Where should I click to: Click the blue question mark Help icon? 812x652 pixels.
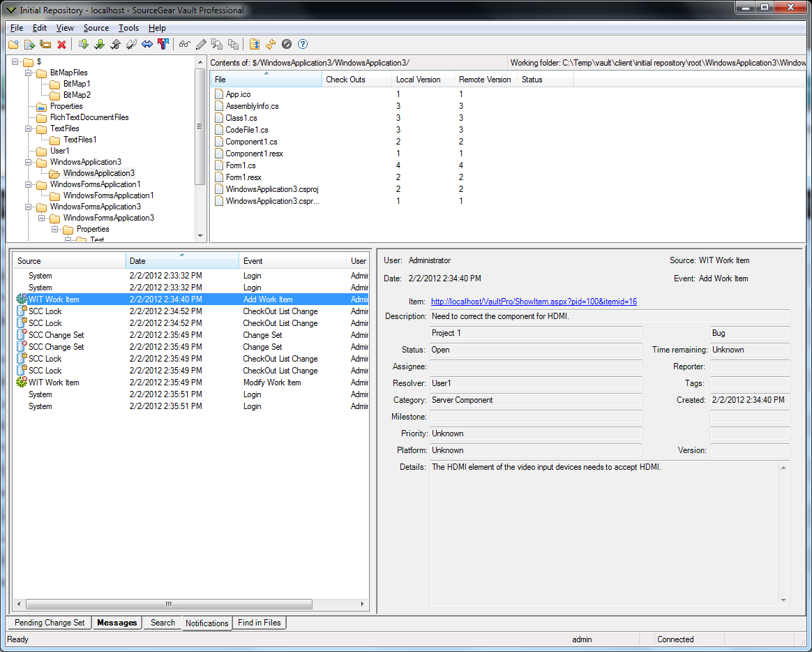click(x=303, y=45)
